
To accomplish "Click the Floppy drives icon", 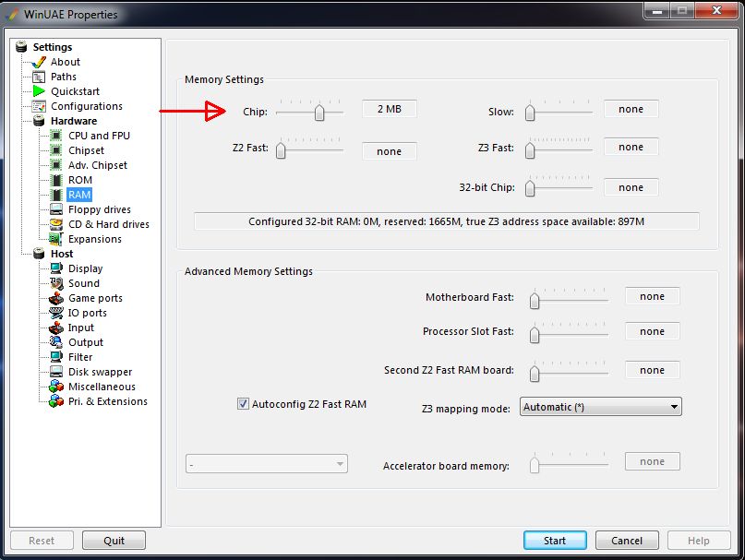I will point(56,209).
